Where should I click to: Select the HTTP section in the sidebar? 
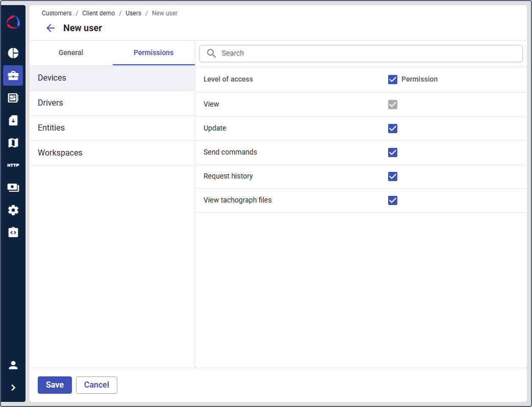click(x=13, y=165)
